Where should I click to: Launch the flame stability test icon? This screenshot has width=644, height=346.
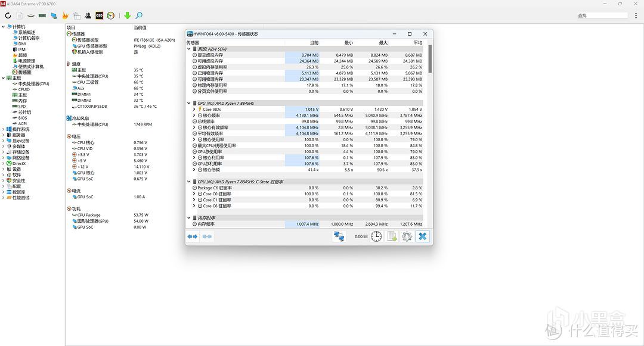66,15
